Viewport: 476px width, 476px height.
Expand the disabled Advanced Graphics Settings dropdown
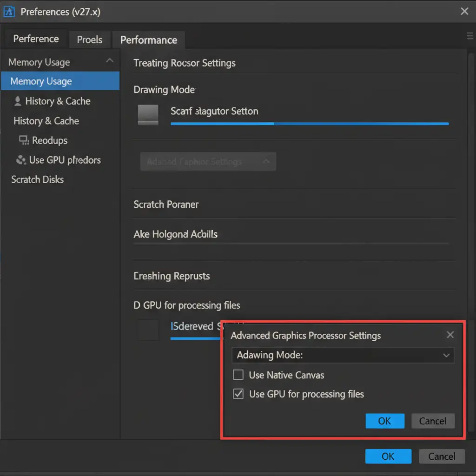pyautogui.click(x=208, y=162)
